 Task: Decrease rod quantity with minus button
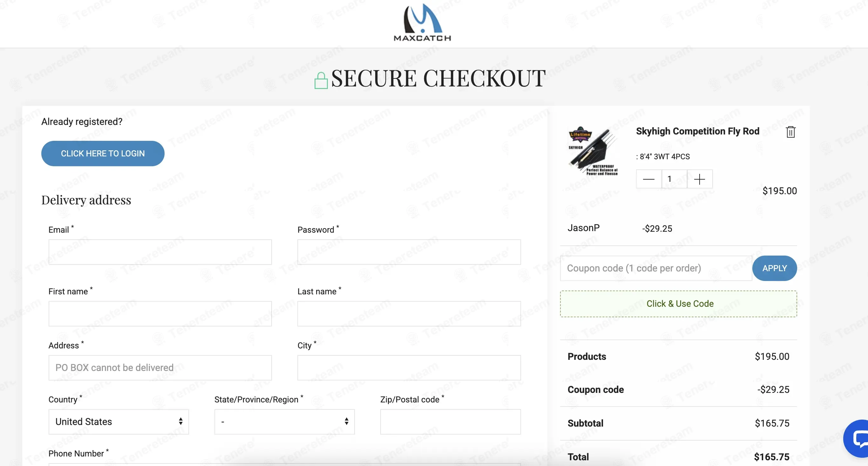[x=649, y=179]
